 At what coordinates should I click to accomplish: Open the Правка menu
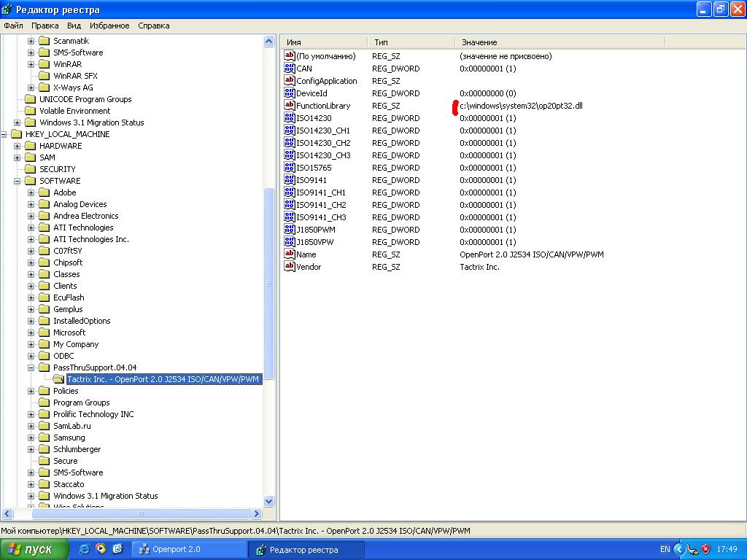point(44,26)
